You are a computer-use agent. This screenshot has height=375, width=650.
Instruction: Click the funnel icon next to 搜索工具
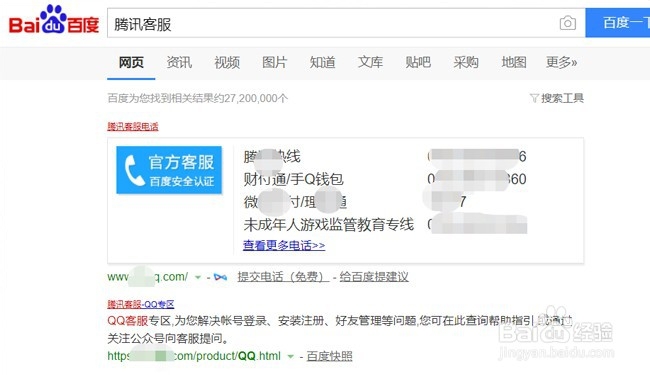click(x=534, y=98)
